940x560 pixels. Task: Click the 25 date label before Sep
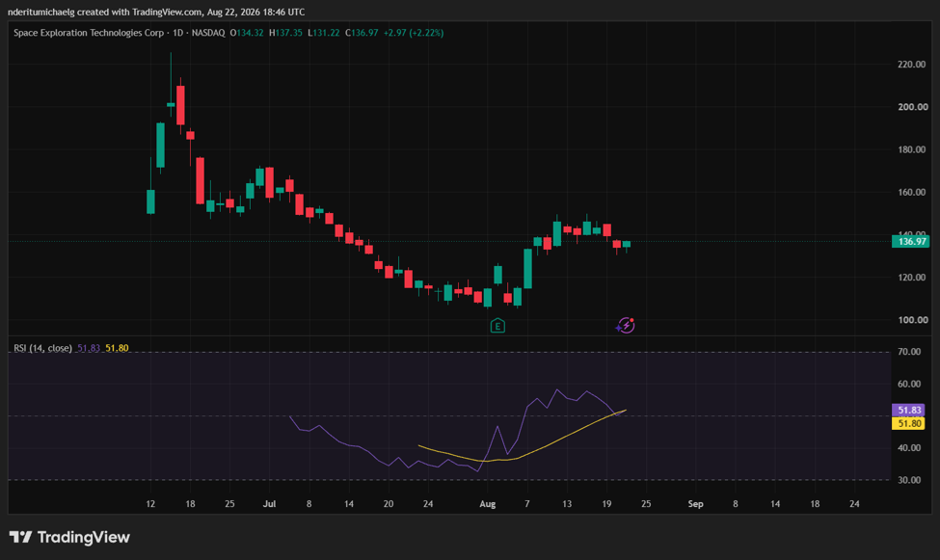646,504
